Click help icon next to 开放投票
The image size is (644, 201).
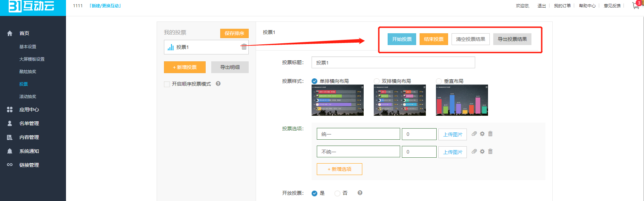pos(360,193)
